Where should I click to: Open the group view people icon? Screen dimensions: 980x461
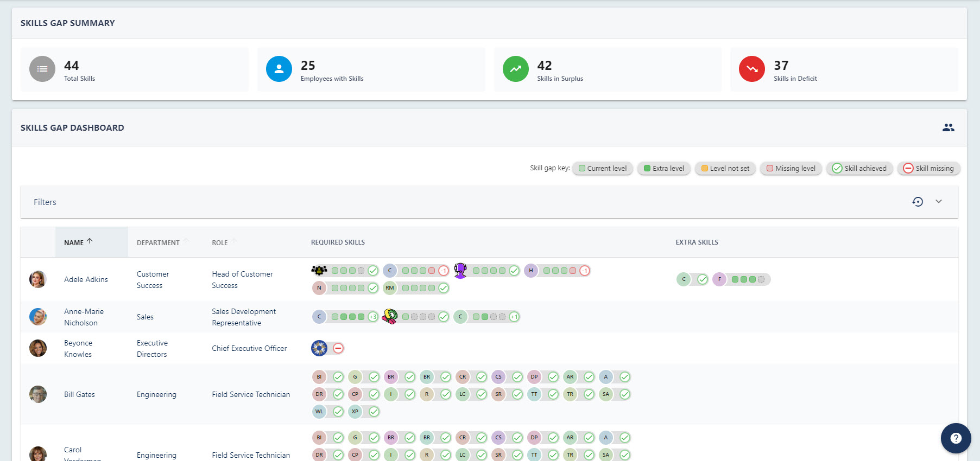click(x=949, y=127)
